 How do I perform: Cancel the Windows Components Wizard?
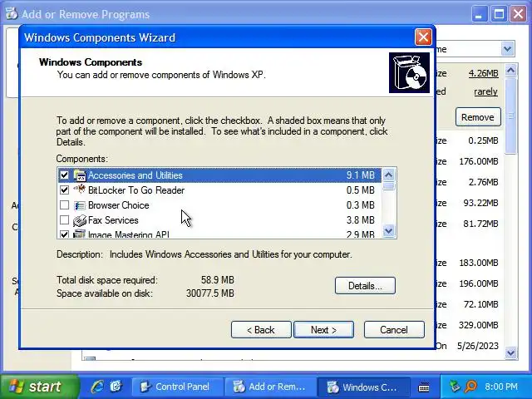(x=394, y=330)
